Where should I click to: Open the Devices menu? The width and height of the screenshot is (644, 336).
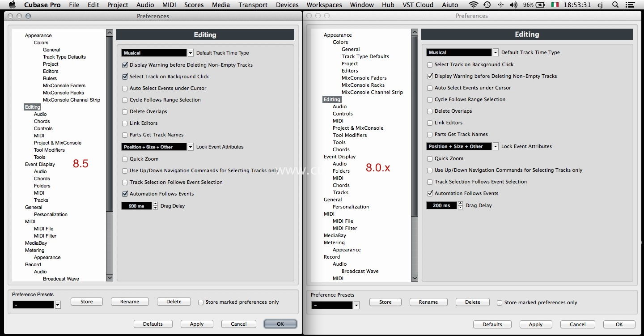[287, 5]
